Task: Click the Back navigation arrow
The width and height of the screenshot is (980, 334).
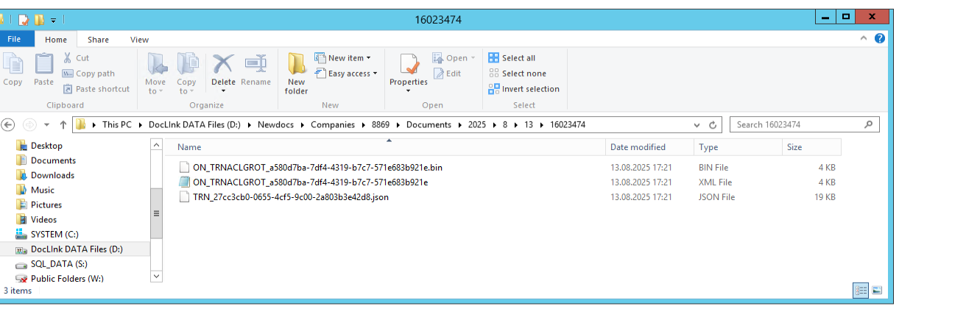Action: pyautogui.click(x=9, y=124)
